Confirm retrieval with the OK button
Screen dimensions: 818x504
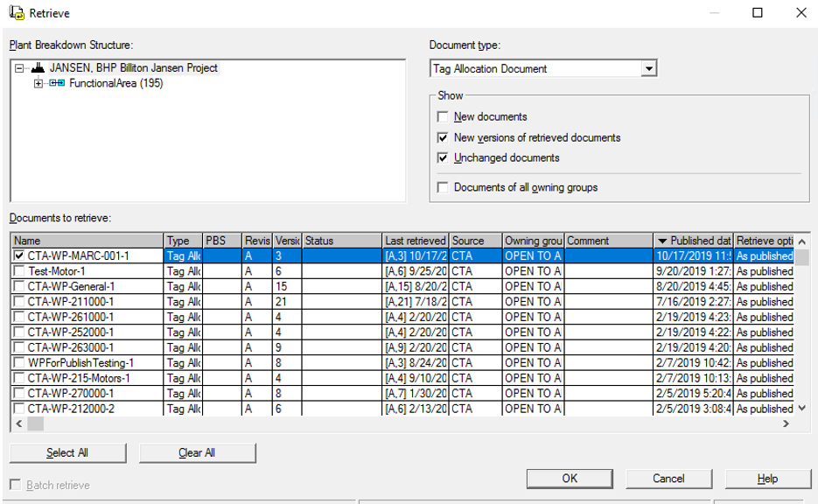point(570,479)
